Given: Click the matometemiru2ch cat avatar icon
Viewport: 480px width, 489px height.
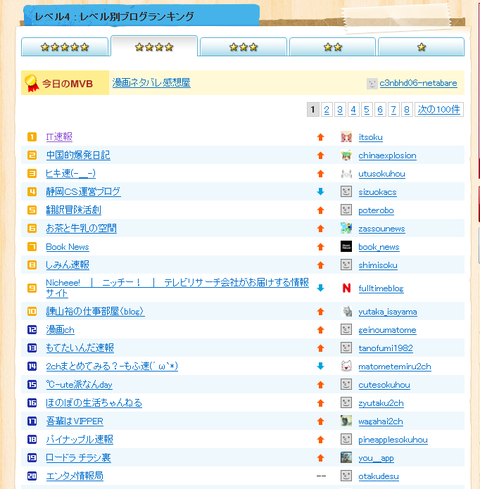Looking at the screenshot, I should pos(346,366).
